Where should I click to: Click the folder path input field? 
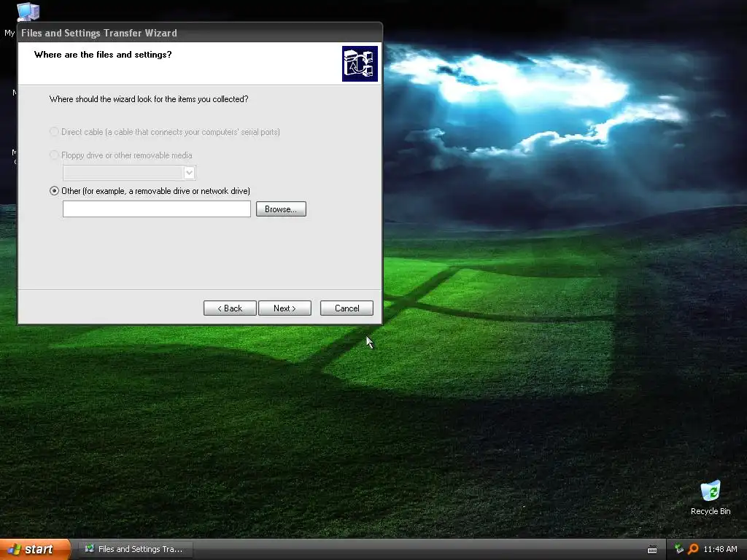(157, 209)
